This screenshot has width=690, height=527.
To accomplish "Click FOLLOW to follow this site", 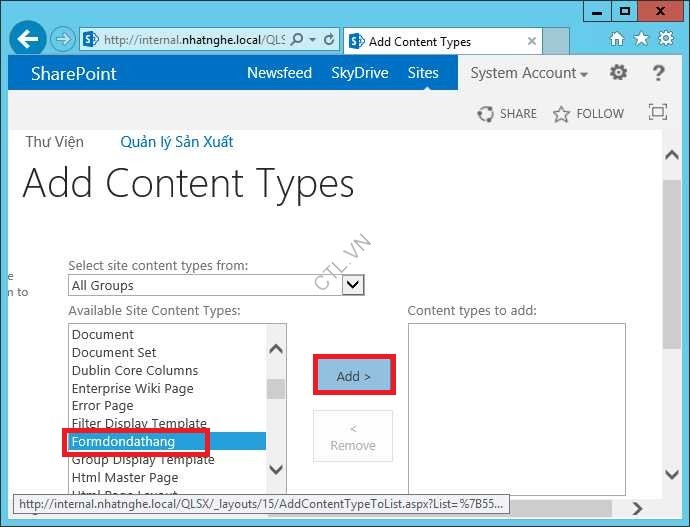I will (589, 114).
